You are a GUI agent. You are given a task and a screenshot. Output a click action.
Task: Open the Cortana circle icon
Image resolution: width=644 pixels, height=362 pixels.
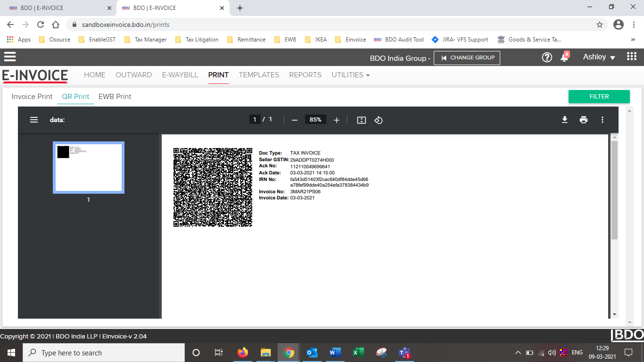point(196,353)
